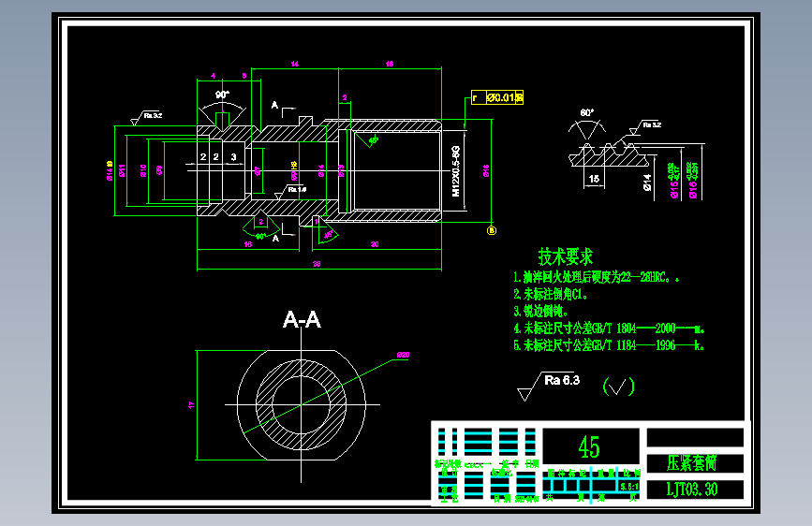Select the Ø16 dimension right of main view

coord(486,171)
